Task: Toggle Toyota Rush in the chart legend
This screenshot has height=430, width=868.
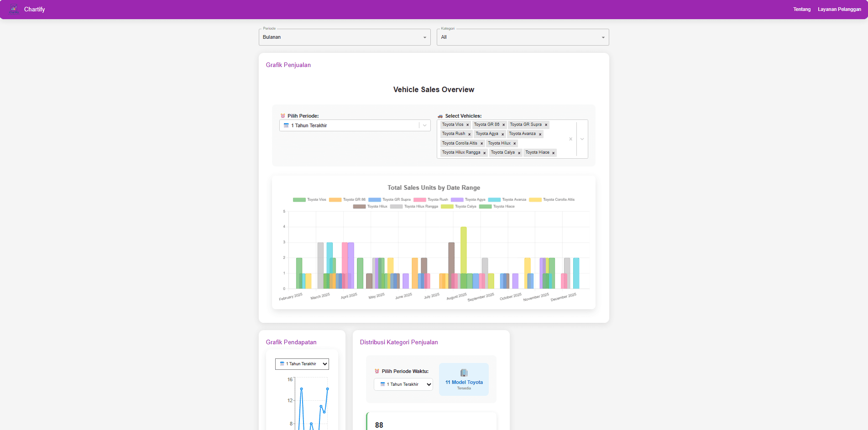Action: coord(431,200)
